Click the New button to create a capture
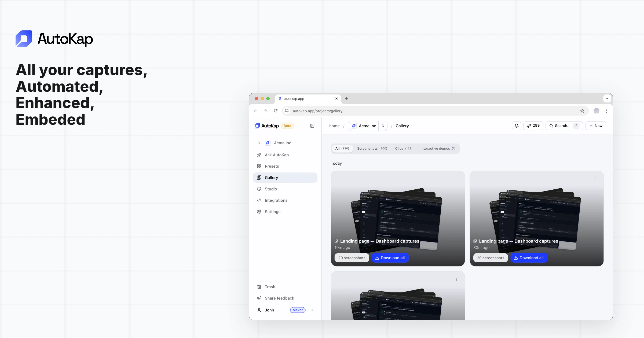644x338 pixels. pyautogui.click(x=596, y=126)
